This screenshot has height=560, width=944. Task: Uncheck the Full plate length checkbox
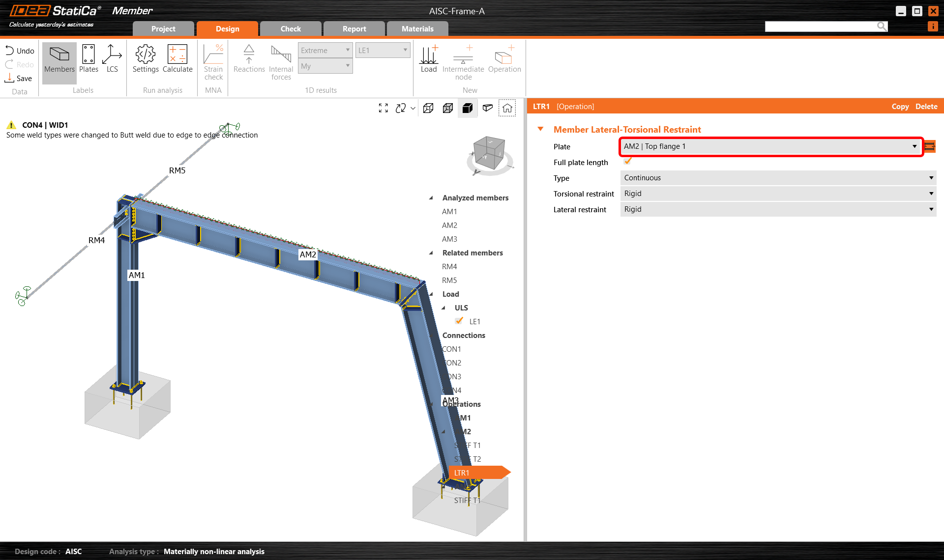click(x=627, y=162)
